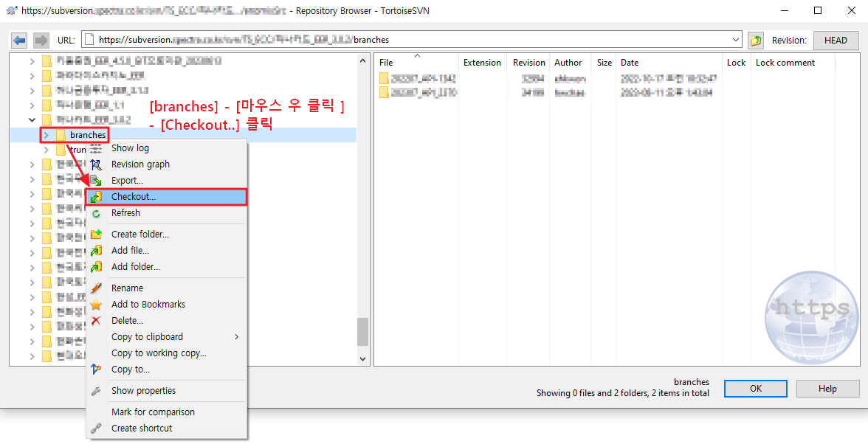Screen dimensions: 868x444
Task: Choose Revision graph menu entry
Action: [167, 164]
